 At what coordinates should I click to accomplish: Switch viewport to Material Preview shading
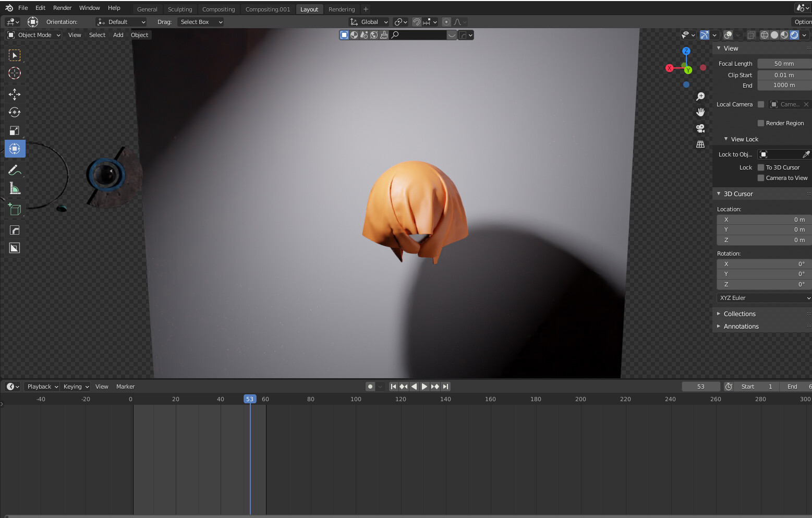point(784,35)
